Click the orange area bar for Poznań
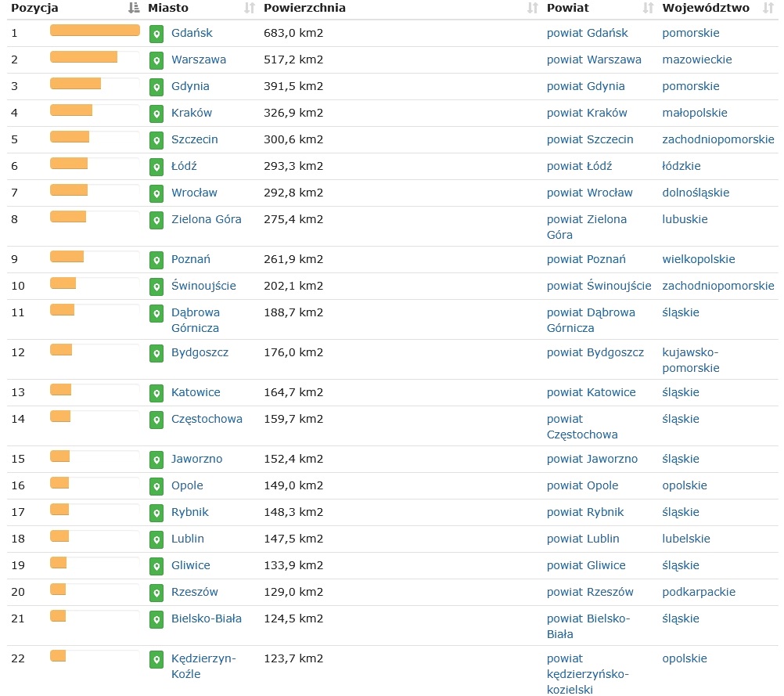 click(x=67, y=257)
